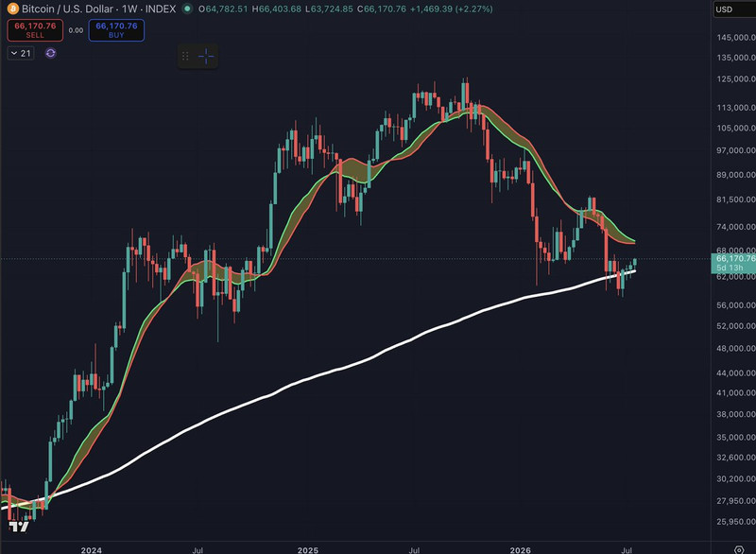
Task: Click the O64,782.51 open value
Action: point(223,9)
